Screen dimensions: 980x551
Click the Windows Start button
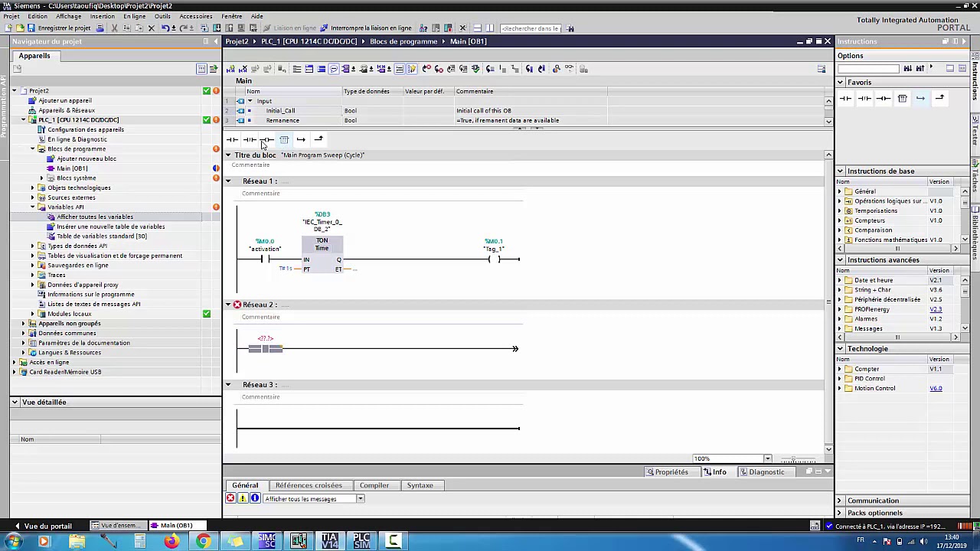(13, 541)
